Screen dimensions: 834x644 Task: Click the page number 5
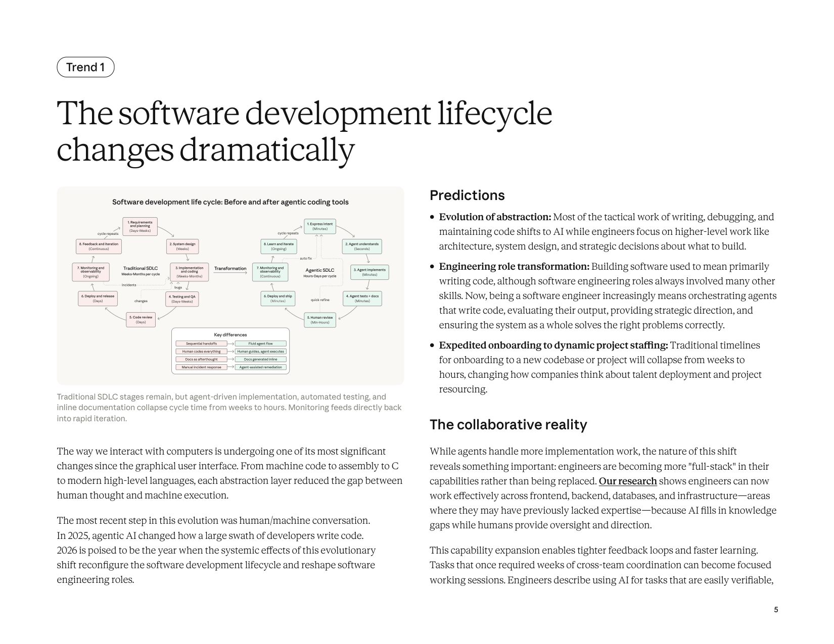[x=775, y=610]
